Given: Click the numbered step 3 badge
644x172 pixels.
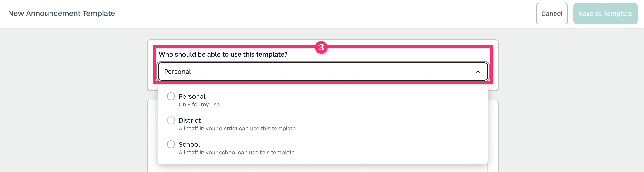Looking at the screenshot, I should tap(321, 47).
